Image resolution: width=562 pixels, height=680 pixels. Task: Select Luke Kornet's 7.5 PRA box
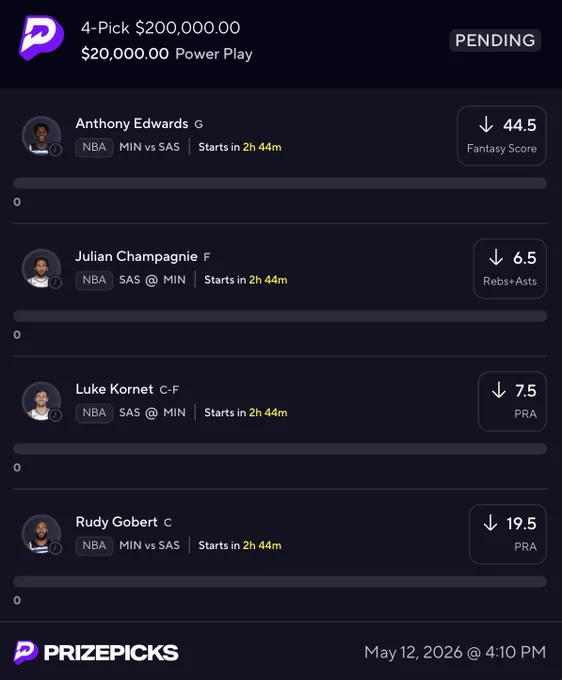point(512,401)
